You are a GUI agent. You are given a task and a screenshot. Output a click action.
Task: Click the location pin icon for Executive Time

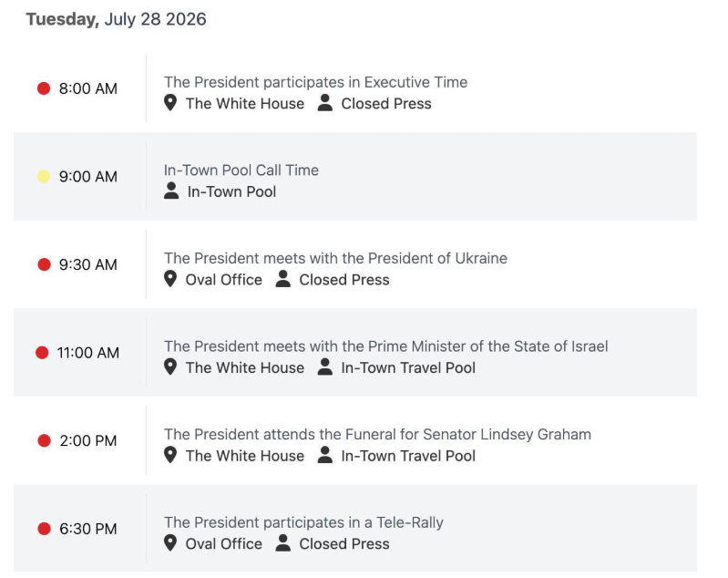(x=170, y=103)
